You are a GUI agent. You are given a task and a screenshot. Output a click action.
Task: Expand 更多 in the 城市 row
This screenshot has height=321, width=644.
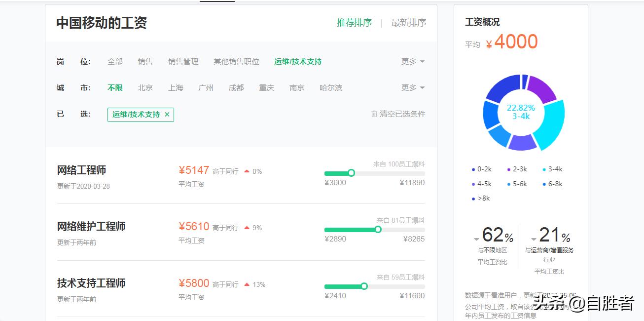coord(413,88)
